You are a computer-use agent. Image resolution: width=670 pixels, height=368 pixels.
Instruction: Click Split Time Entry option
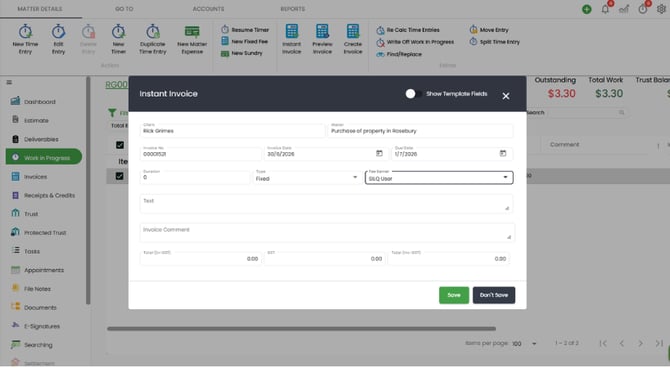click(495, 42)
